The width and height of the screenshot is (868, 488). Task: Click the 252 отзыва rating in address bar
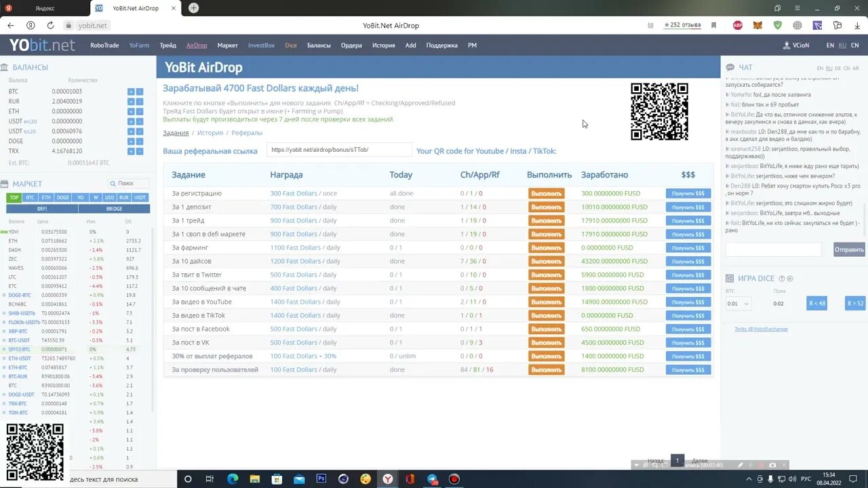coord(682,25)
